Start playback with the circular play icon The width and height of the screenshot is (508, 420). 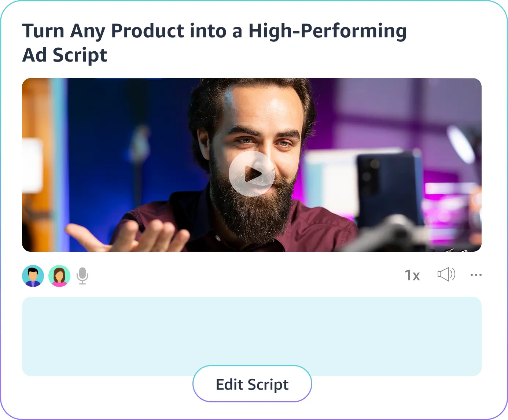pos(251,174)
